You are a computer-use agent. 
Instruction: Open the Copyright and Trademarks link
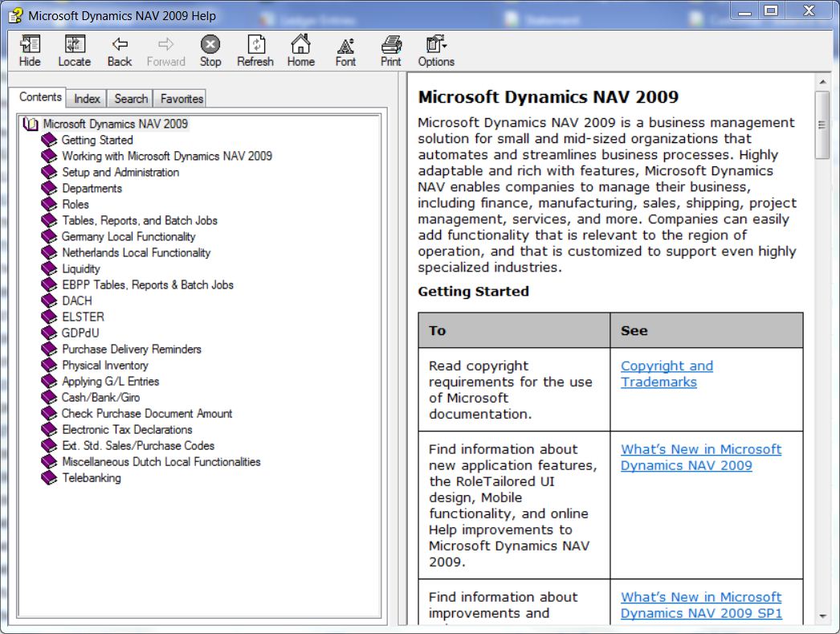(x=667, y=374)
